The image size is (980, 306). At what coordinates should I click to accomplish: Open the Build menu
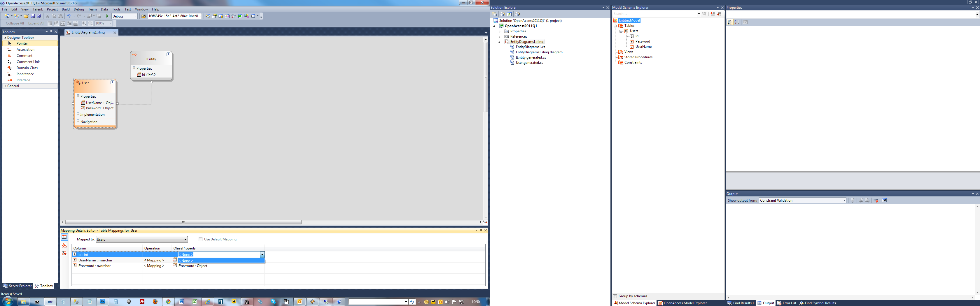[66, 9]
